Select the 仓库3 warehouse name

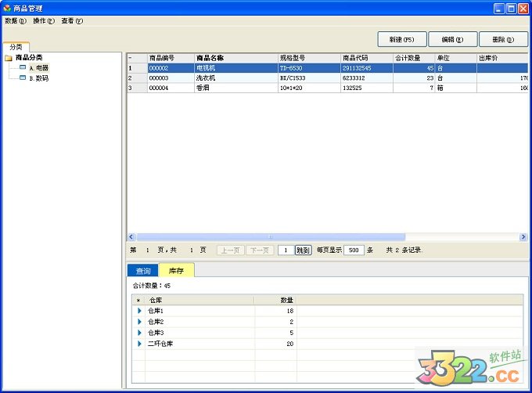(156, 333)
